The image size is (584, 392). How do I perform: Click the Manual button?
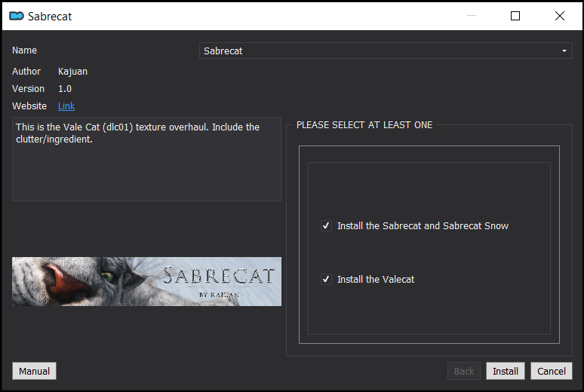click(34, 371)
